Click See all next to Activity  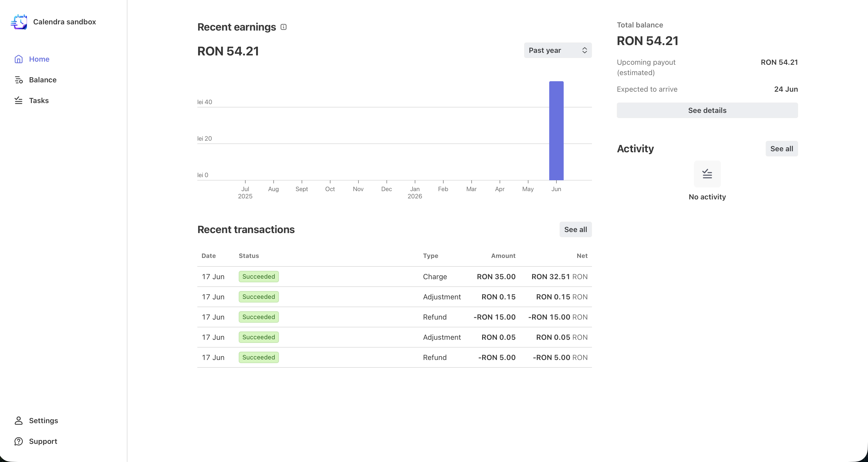click(x=782, y=149)
